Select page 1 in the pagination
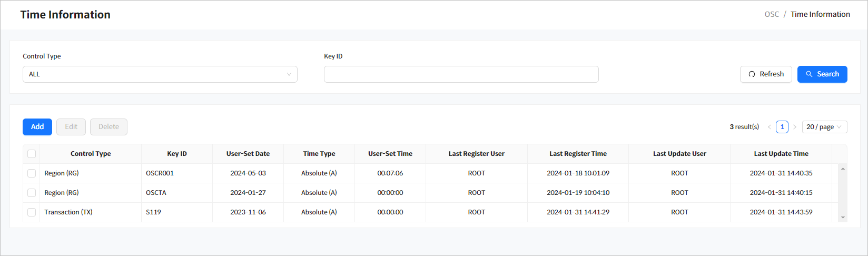 (782, 127)
